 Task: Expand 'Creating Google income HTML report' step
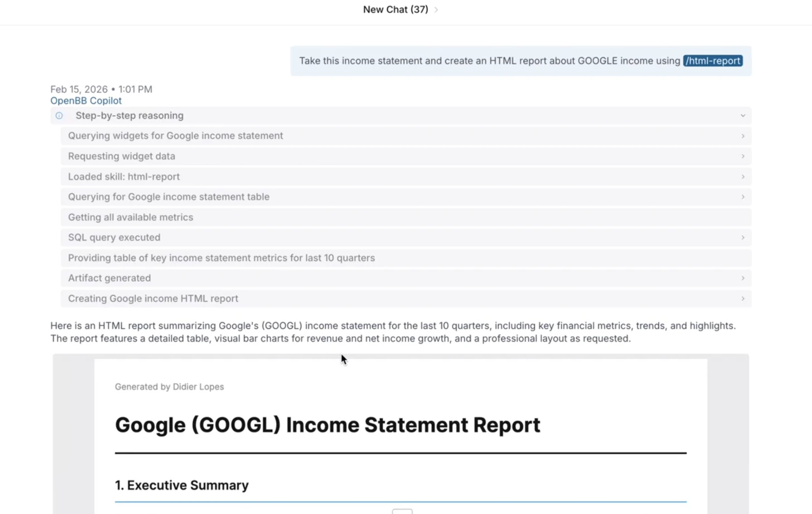743,299
